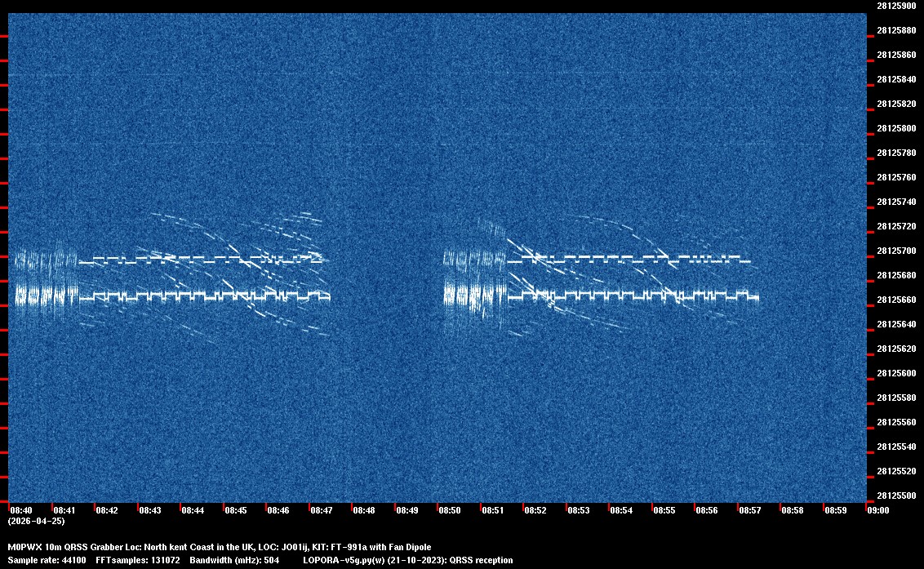Click the 28125620 frequency label

[896, 349]
